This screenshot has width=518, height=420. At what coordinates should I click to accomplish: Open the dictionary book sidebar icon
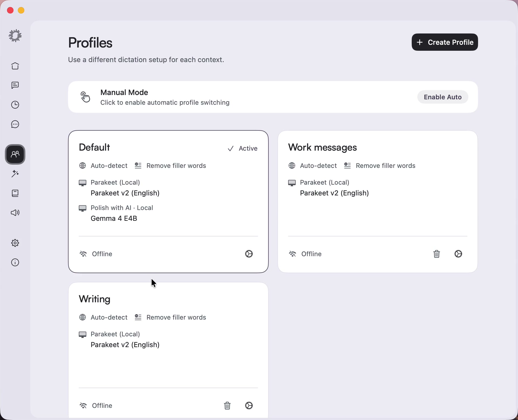point(15,194)
